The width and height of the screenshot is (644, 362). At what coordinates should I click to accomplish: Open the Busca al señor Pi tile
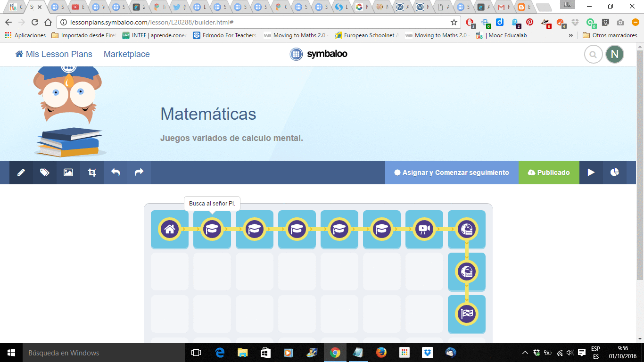212,230
